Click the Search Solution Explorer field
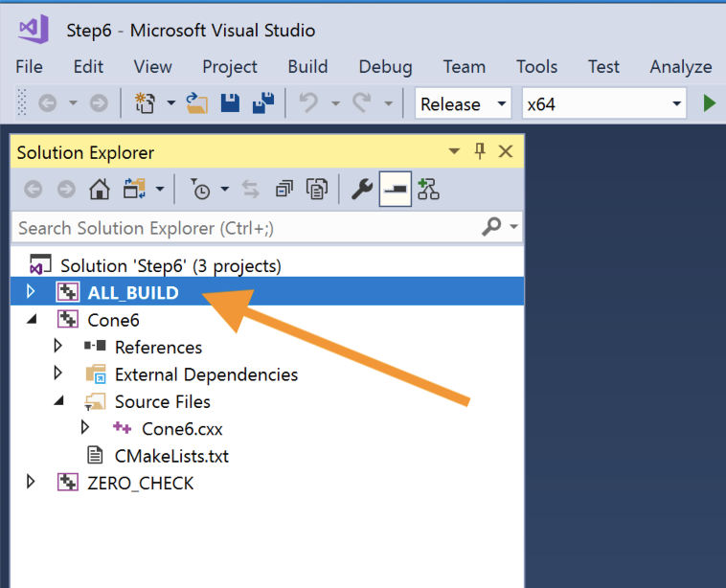Image resolution: width=726 pixels, height=588 pixels. 244,228
